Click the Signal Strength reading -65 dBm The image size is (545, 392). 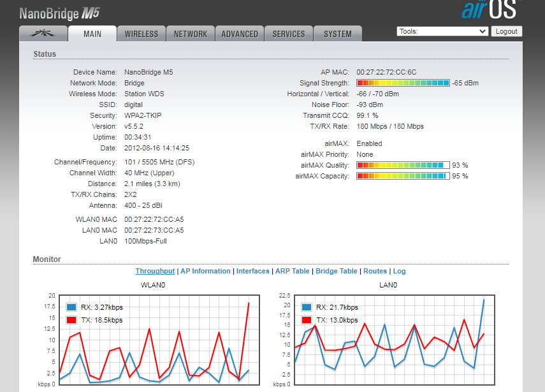pyautogui.click(x=465, y=83)
